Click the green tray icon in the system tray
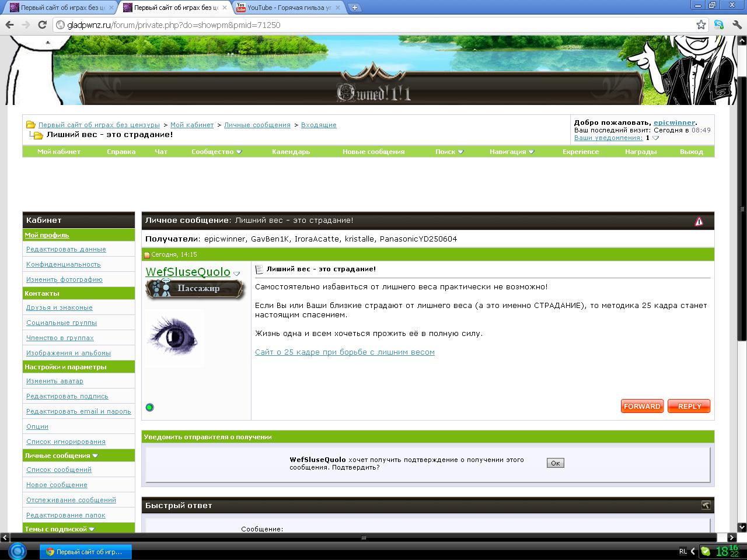The width and height of the screenshot is (747, 560). [706, 551]
